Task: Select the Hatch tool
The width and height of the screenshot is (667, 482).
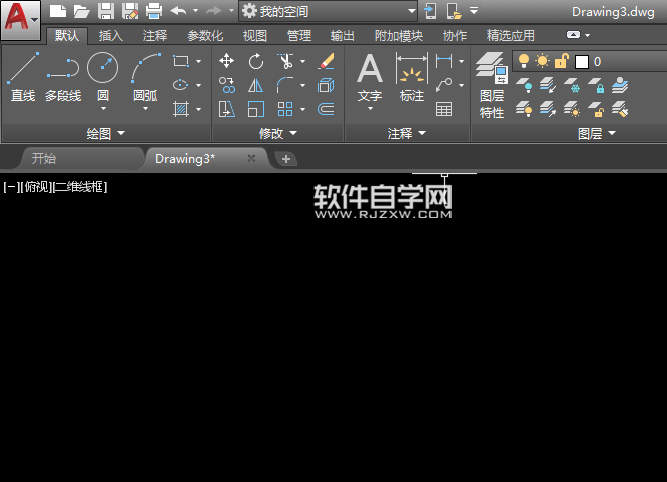Action: click(181, 109)
